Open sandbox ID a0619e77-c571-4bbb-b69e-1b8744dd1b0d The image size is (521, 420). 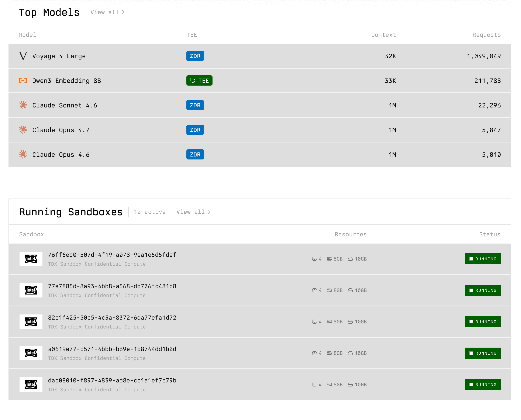[112, 349]
